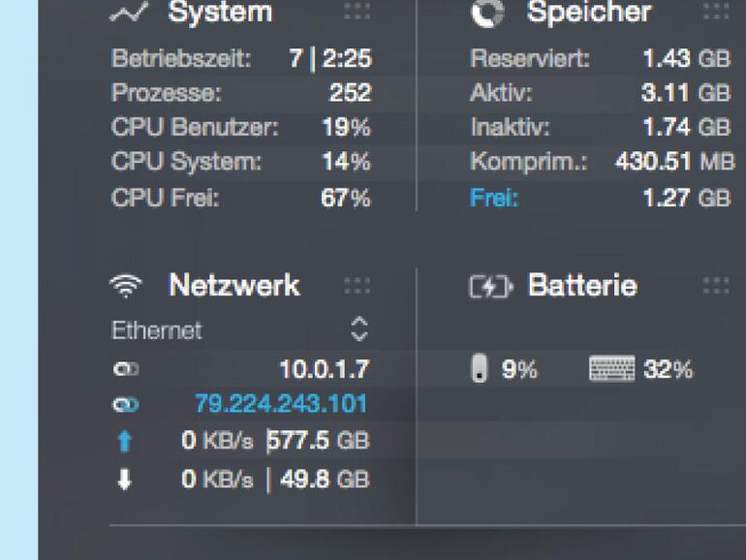
Task: Click the Netzwerk widget drag handle
Action: tap(357, 286)
